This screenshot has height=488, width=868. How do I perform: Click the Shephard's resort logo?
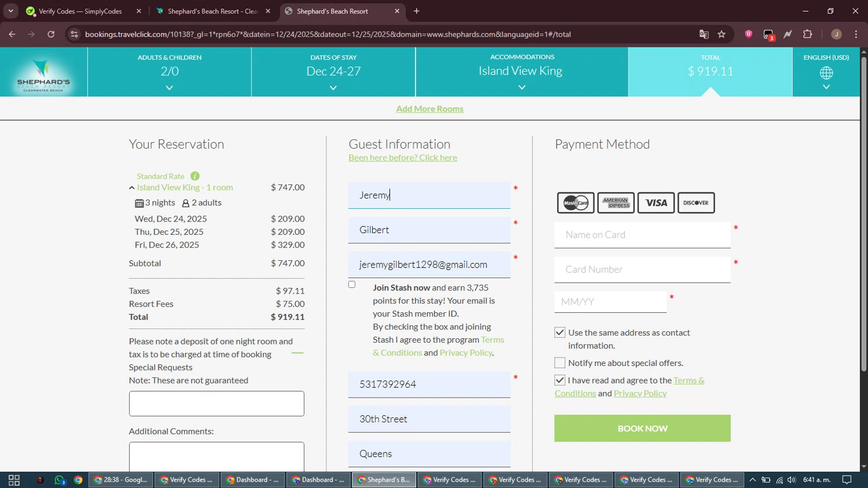click(x=43, y=75)
